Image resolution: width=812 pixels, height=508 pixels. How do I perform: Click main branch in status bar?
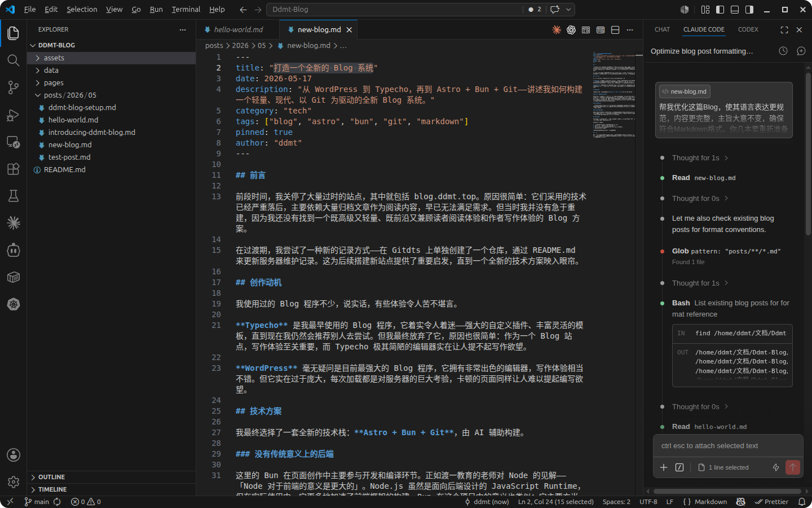(37, 502)
